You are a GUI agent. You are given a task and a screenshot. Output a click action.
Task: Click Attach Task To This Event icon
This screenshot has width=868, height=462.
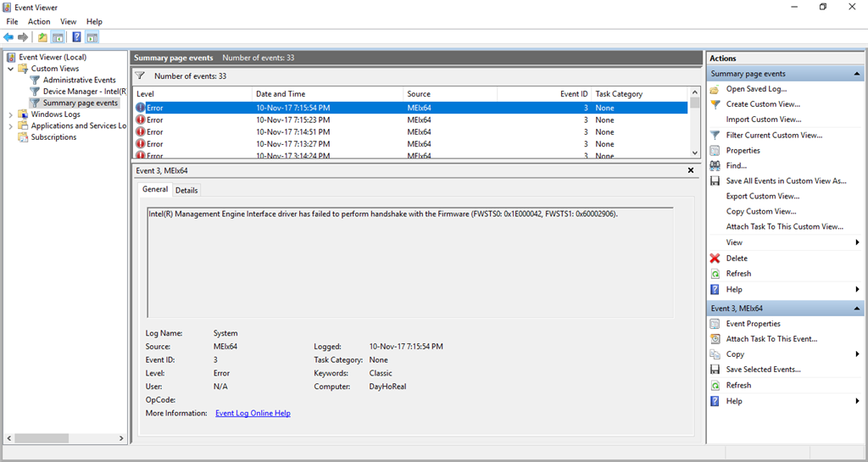point(715,338)
